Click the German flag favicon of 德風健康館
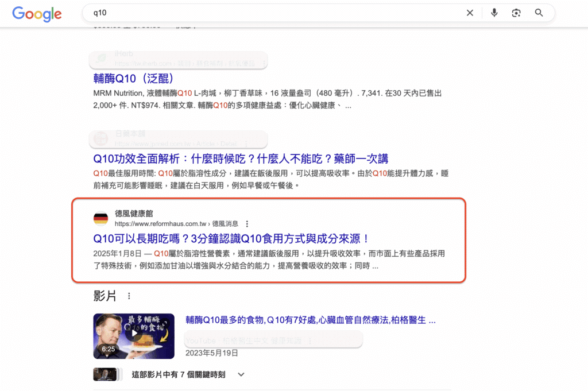588x391 pixels. (x=100, y=218)
